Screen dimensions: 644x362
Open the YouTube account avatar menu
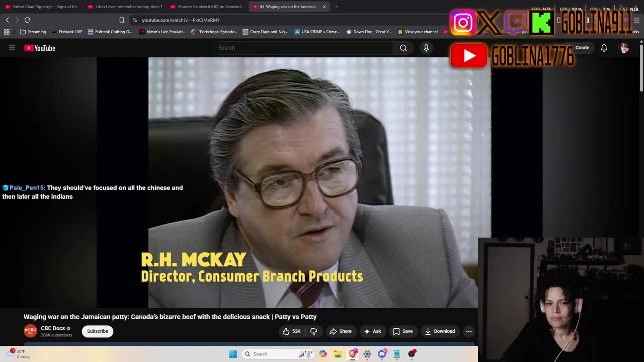coord(624,48)
